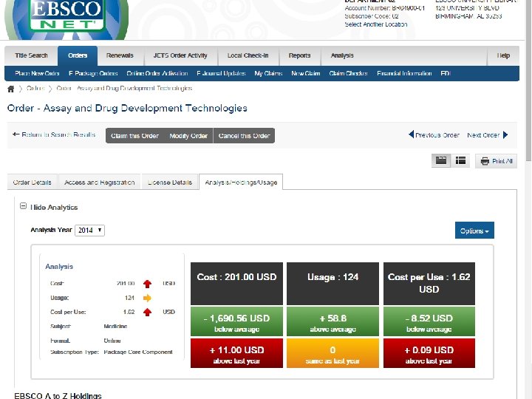Click the orange arrow beside Usage
The height and width of the screenshot is (399, 532).
(147, 298)
